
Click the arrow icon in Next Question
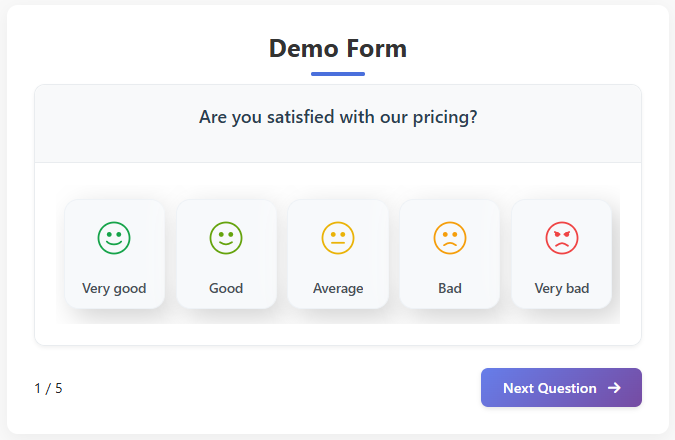click(614, 388)
